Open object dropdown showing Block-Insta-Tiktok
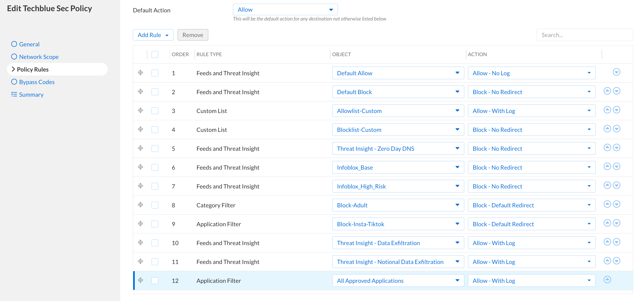 [x=398, y=224]
